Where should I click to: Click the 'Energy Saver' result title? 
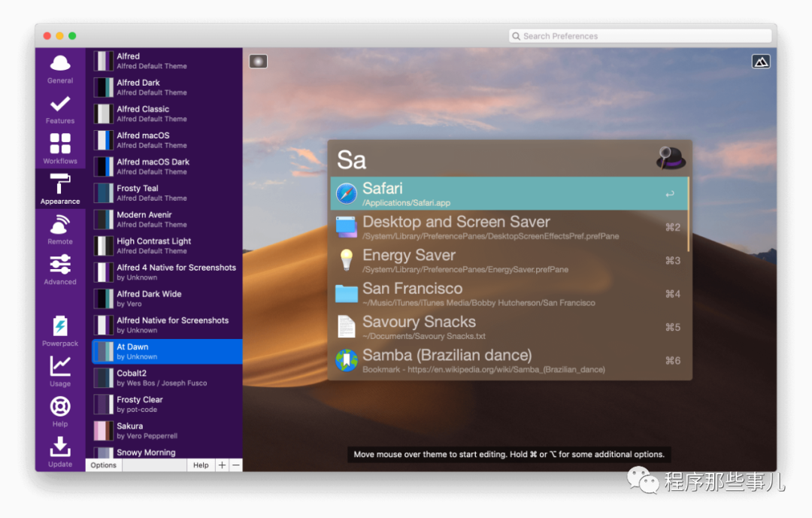click(409, 256)
